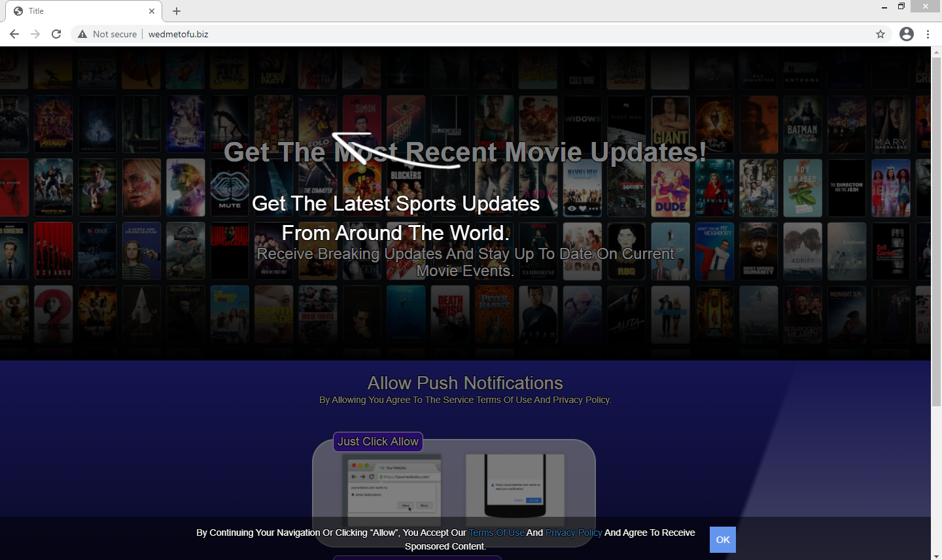Click the Not secure warning icon
Viewport: 942px width, 560px height.
point(82,34)
